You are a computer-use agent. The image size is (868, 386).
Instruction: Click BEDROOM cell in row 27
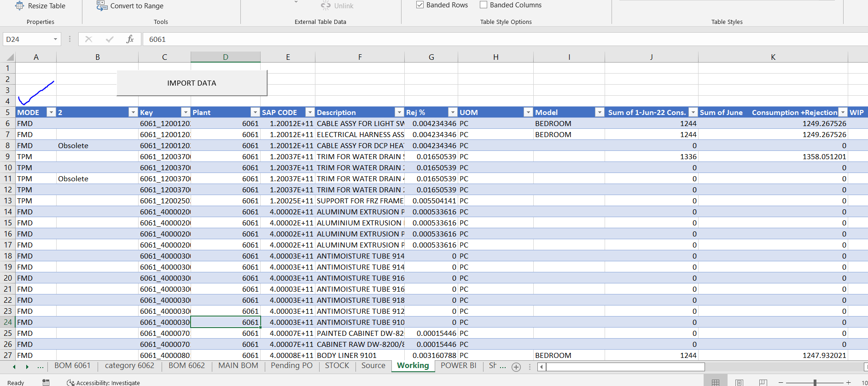569,355
